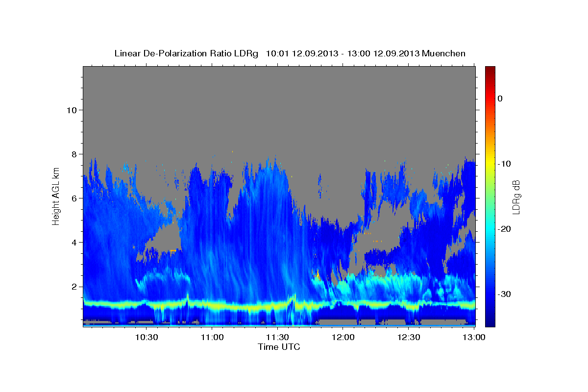Click the colorbar value '-10'
The image size is (588, 392).
click(505, 164)
